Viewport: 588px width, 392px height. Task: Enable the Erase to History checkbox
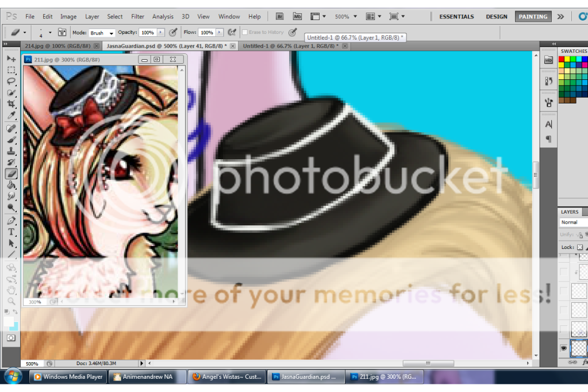[245, 33]
